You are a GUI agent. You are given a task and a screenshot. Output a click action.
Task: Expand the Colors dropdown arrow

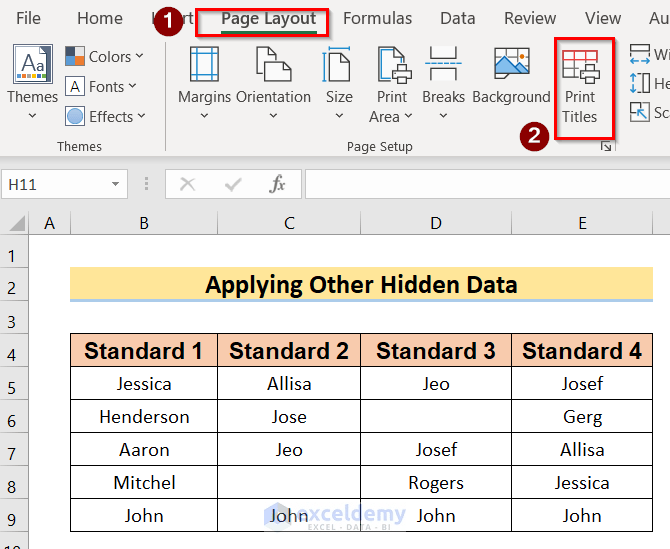[x=139, y=56]
